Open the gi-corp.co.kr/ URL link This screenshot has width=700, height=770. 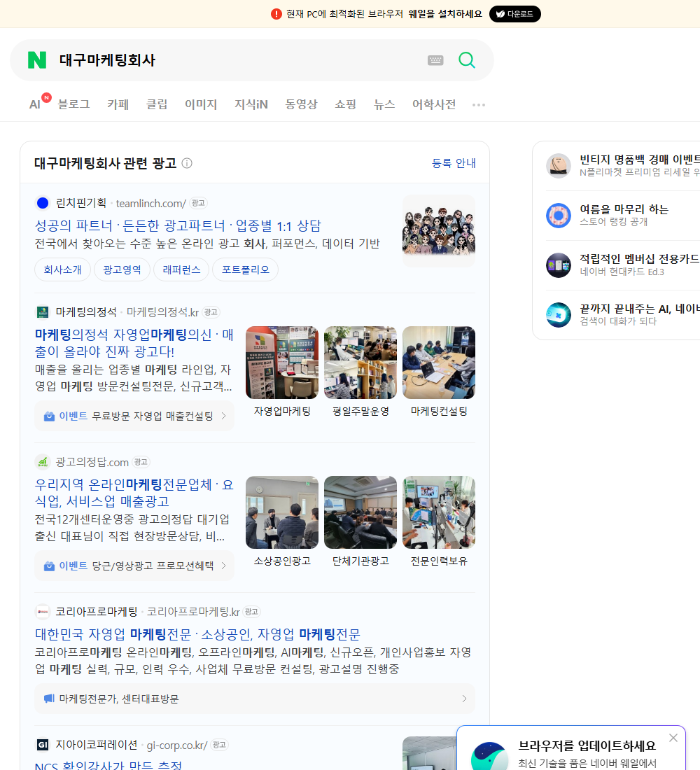(177, 745)
